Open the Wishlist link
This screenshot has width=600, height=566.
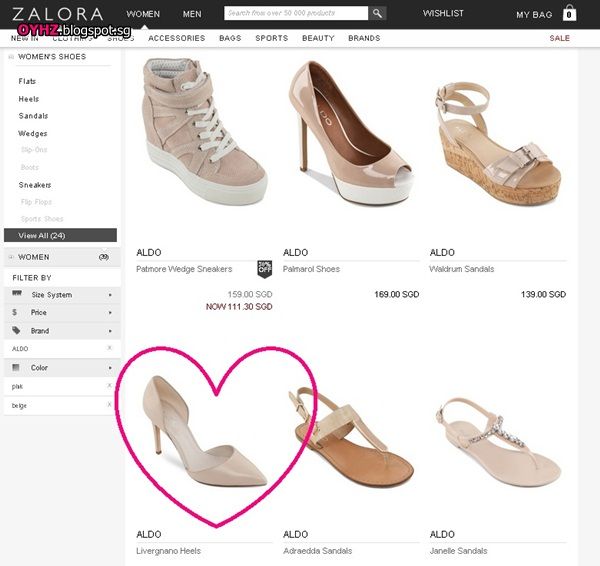click(443, 13)
